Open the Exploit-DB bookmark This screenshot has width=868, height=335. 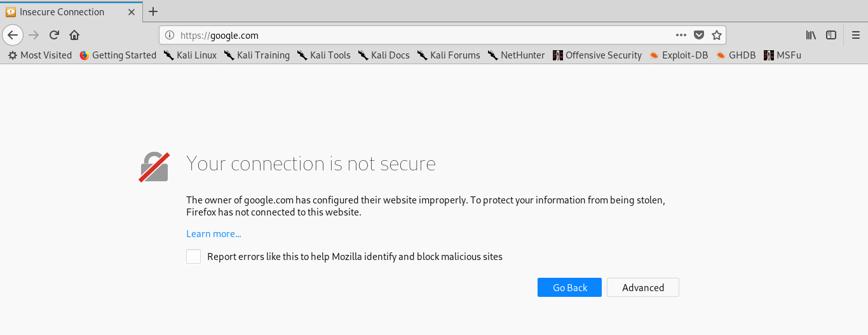(678, 55)
